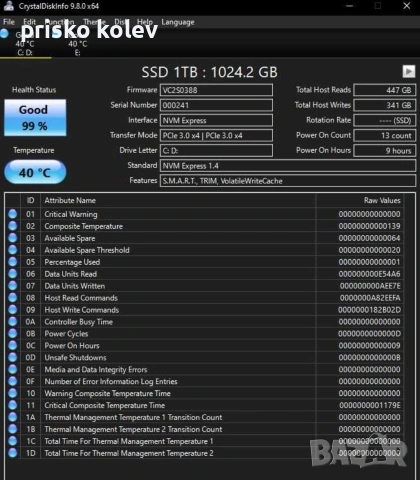Viewport: 420px width, 480px height.
Task: Click status circle for Controller Busy Time row
Action: pyautogui.click(x=13, y=322)
